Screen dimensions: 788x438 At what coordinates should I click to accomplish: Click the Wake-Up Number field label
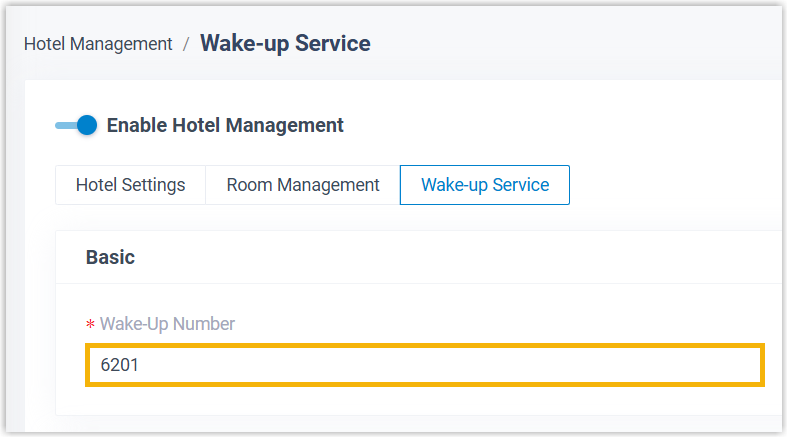167,323
